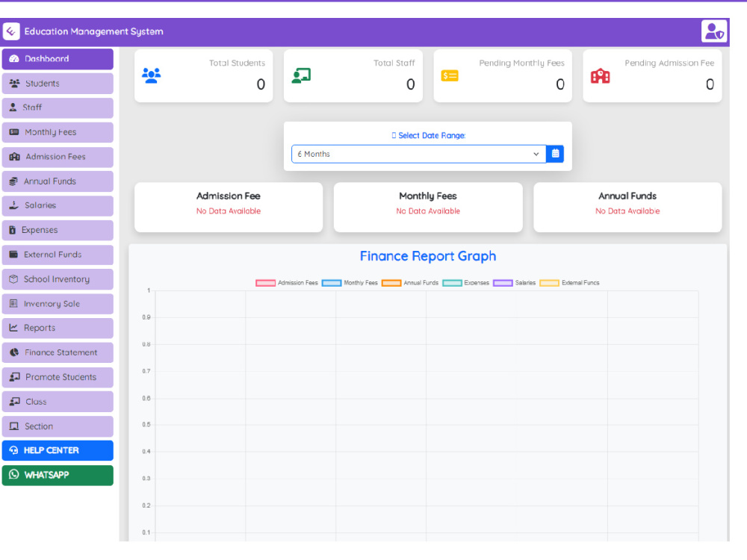This screenshot has width=747, height=560.
Task: Click the Dashboard gauge icon in sidebar
Action: [x=14, y=58]
